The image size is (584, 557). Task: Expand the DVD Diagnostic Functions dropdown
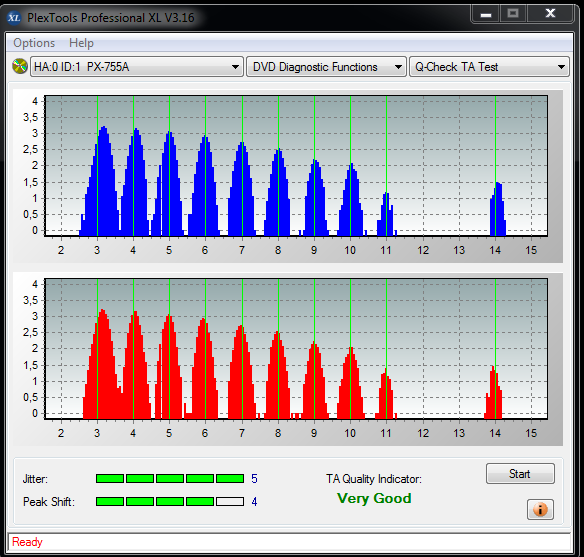(x=326, y=67)
